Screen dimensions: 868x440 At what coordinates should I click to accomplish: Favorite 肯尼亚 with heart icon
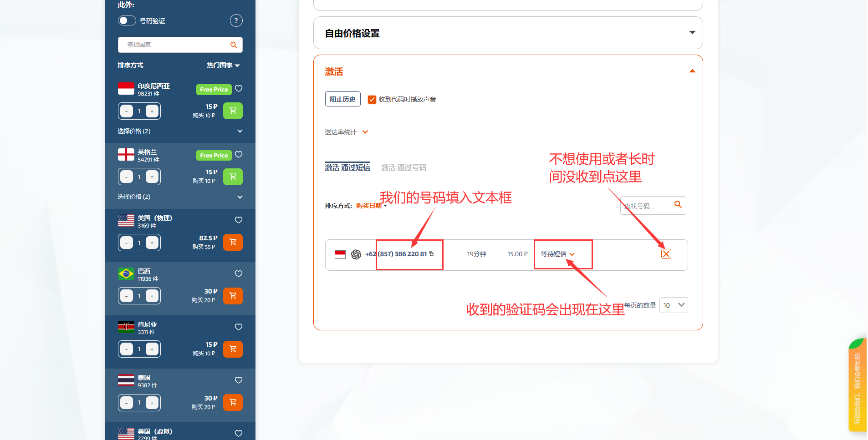pos(239,327)
